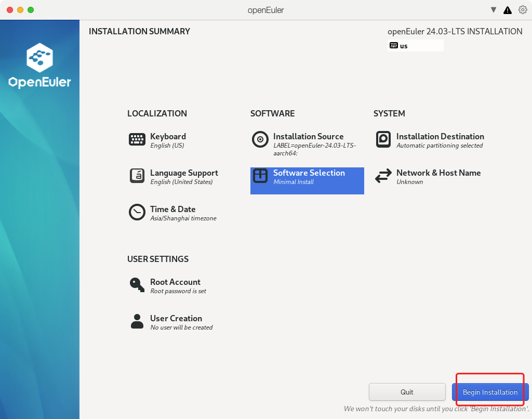Click the Installation Source disc icon
The height and width of the screenshot is (419, 532).
pyautogui.click(x=260, y=139)
